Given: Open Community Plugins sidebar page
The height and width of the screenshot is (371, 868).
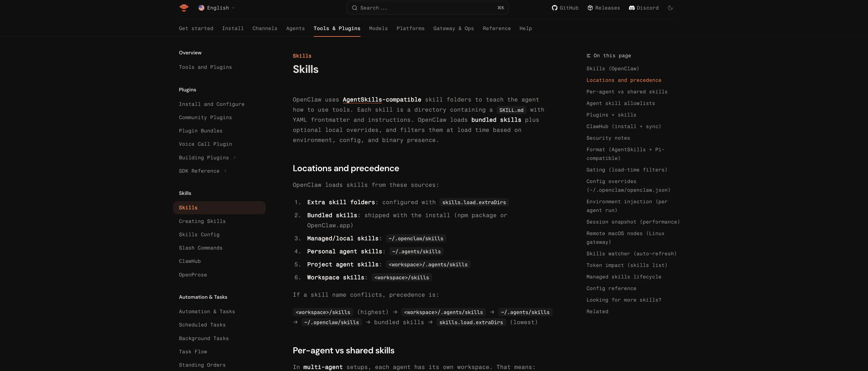Looking at the screenshot, I should click(x=205, y=117).
